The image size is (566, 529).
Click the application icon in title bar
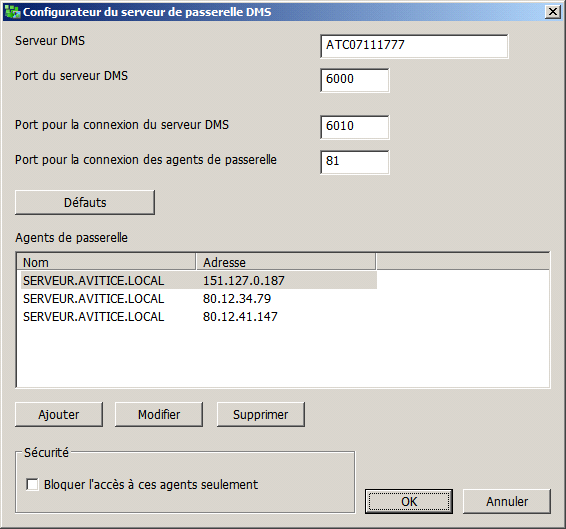tap(12, 12)
